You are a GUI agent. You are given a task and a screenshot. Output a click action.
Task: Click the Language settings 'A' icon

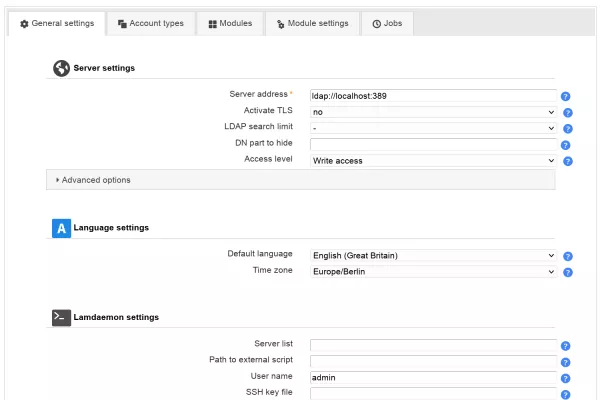coord(61,228)
